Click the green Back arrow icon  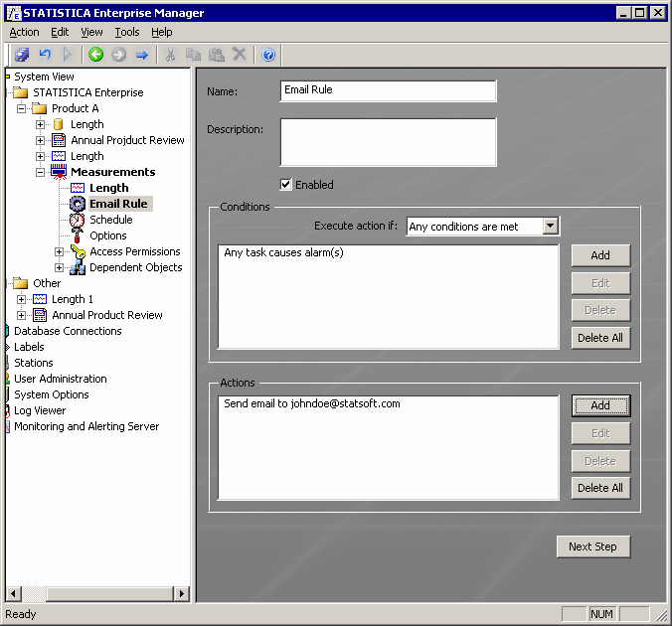(96, 55)
